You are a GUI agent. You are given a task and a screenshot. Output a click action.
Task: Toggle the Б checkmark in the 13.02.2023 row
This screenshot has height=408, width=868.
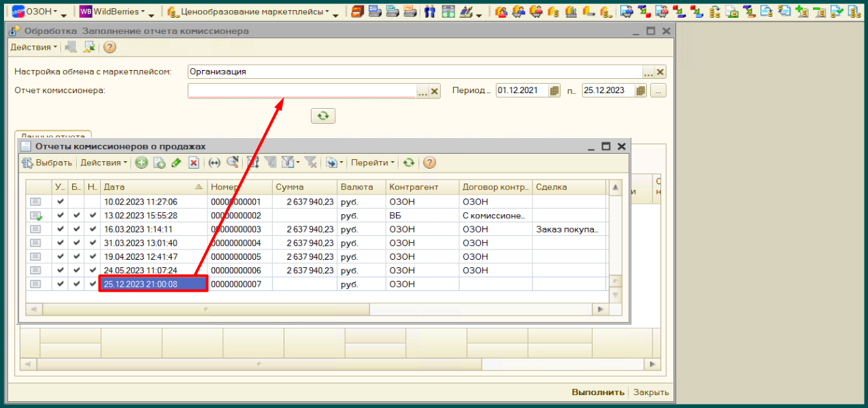pos(77,216)
